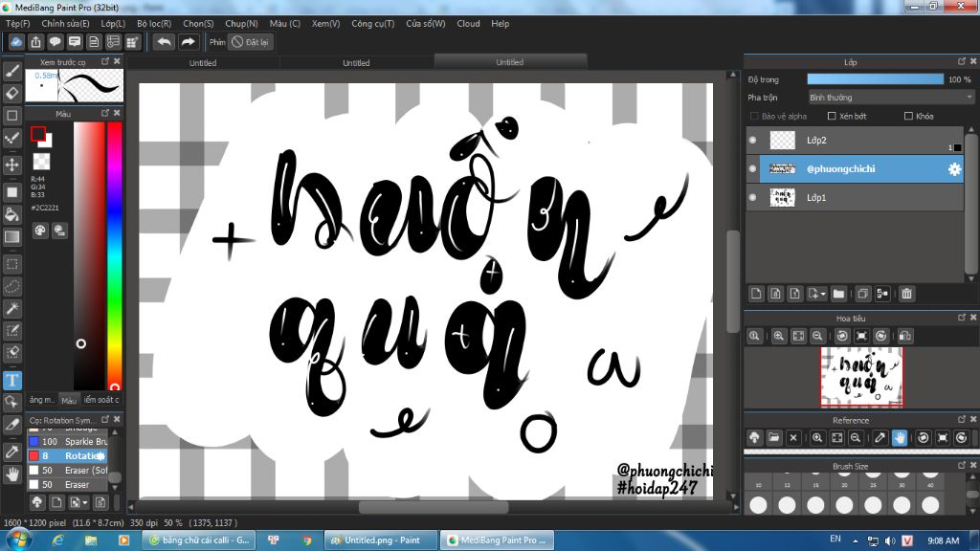Screen dimensions: 980x551
Task: Click the export/share icon in toolbar
Action: (x=35, y=42)
